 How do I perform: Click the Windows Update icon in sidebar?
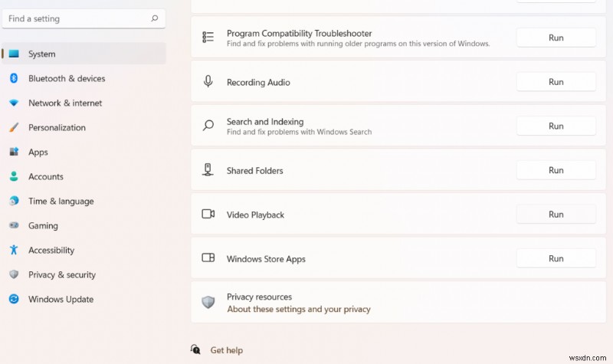[x=14, y=299]
